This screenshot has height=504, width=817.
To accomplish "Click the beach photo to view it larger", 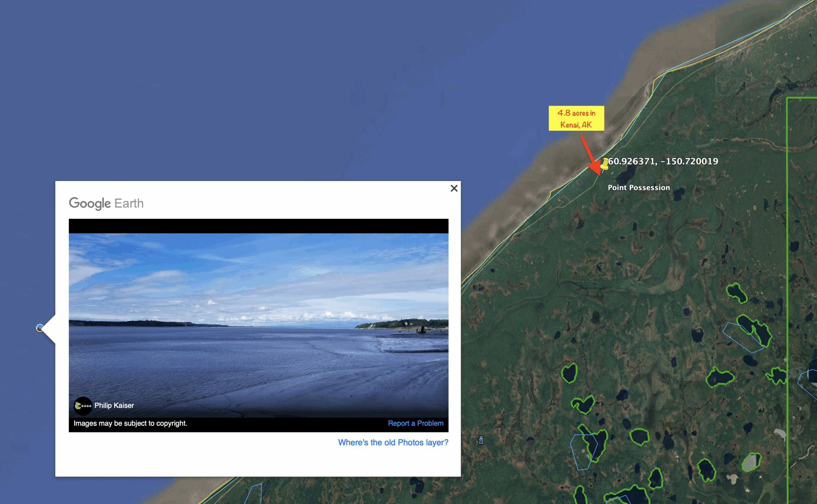I will click(x=259, y=325).
